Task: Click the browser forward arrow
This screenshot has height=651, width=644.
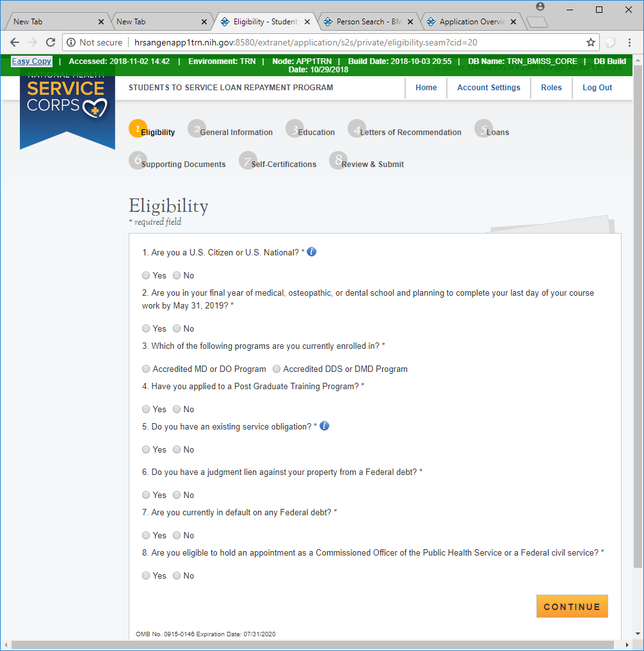Action: point(33,42)
